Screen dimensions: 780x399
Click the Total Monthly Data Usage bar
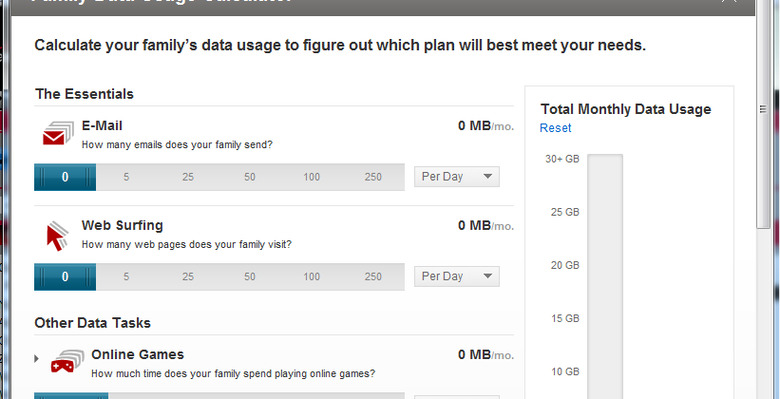pyautogui.click(x=605, y=277)
